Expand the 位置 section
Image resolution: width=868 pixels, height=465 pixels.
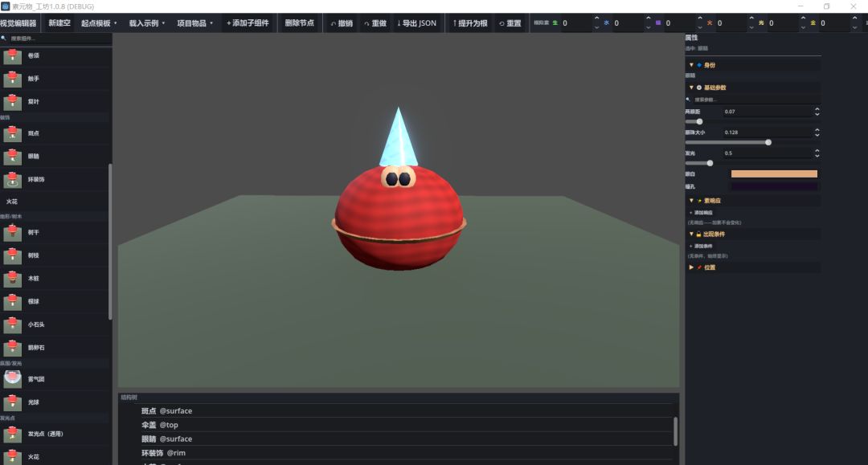click(691, 267)
